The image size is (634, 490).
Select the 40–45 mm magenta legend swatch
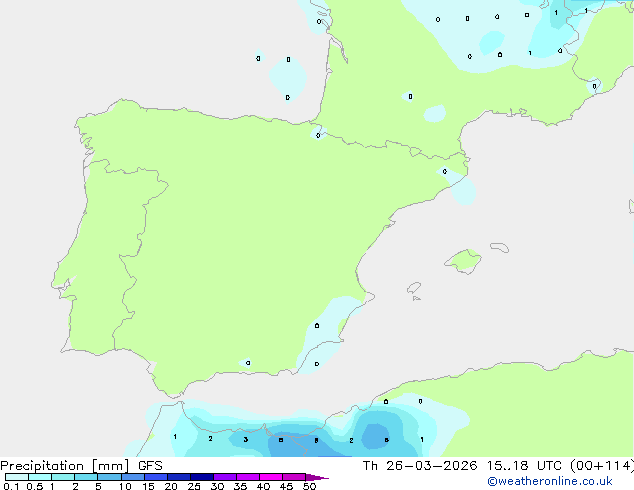point(271,477)
